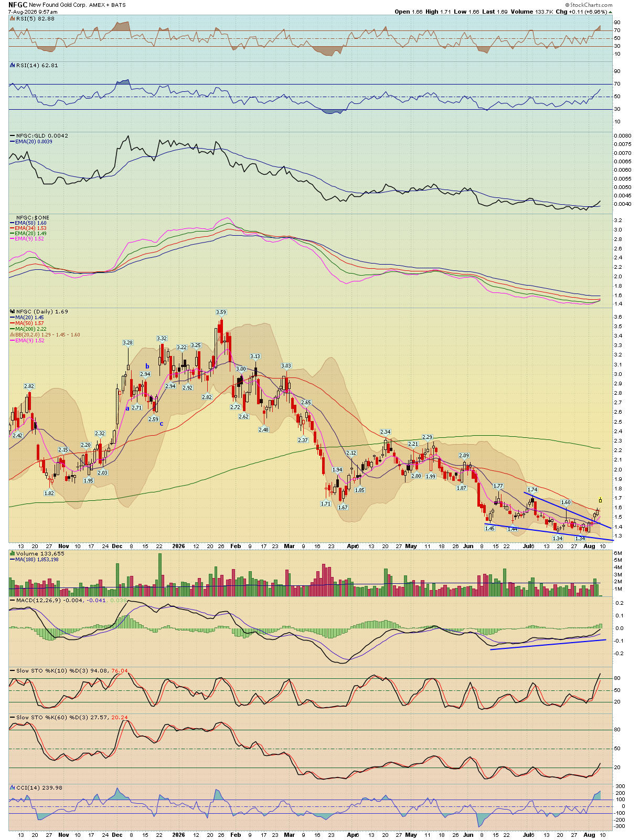Click the company name New Found Gold Corp.
Image resolution: width=640 pixels, height=840 pixels.
click(x=57, y=5)
